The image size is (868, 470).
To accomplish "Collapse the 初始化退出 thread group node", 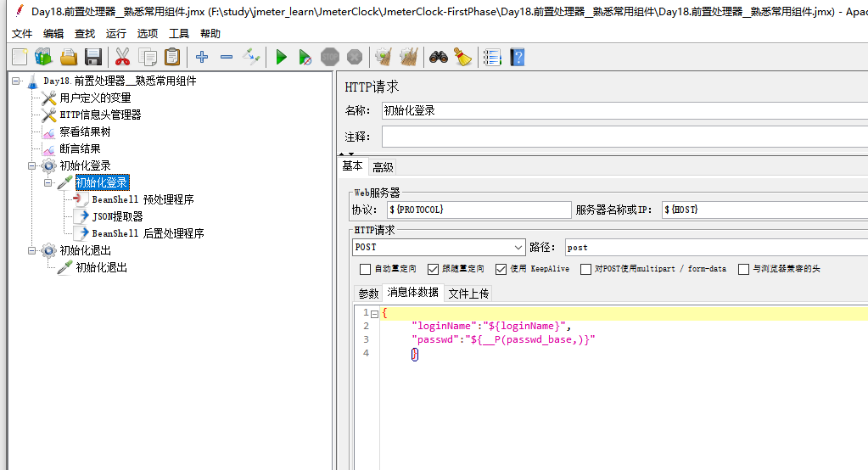I will [31, 251].
